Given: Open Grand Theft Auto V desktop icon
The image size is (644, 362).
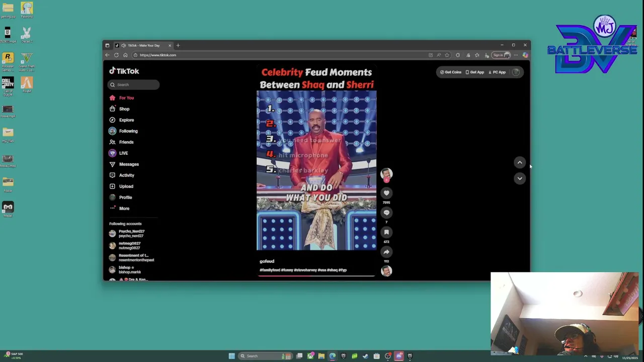Looking at the screenshot, I should click(27, 62).
